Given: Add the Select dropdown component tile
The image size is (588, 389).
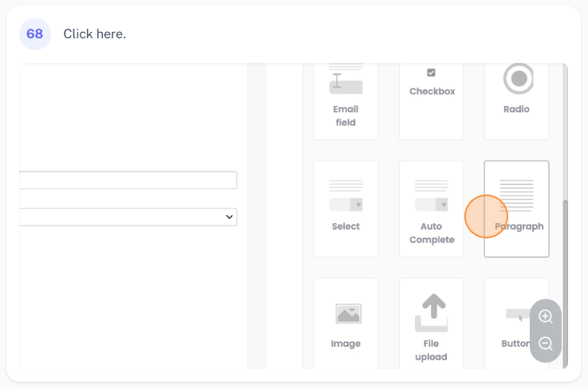Looking at the screenshot, I should [345, 209].
